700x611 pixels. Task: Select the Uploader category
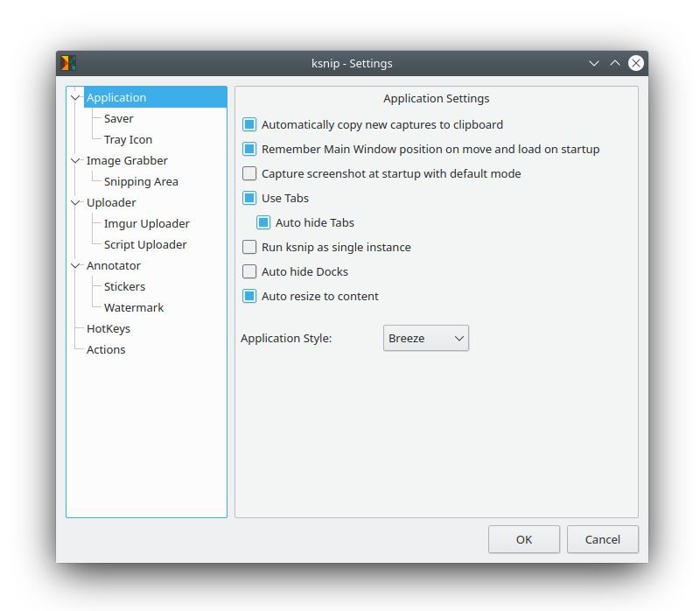(111, 202)
